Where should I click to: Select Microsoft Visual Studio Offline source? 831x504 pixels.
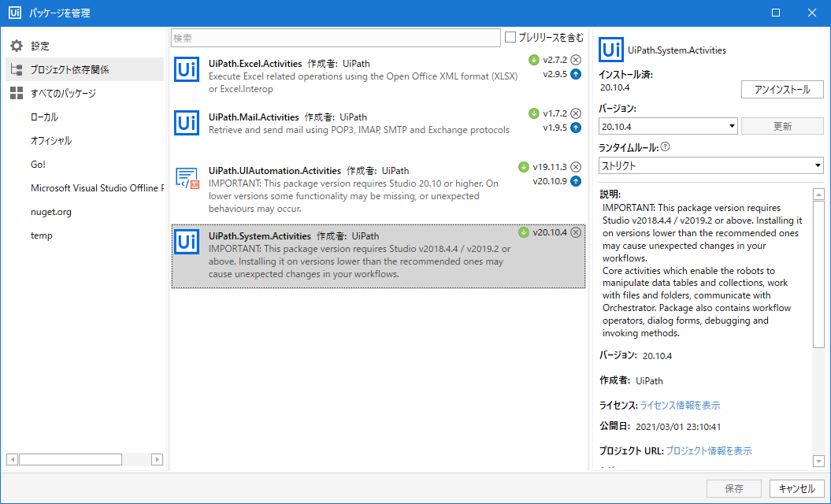point(97,188)
